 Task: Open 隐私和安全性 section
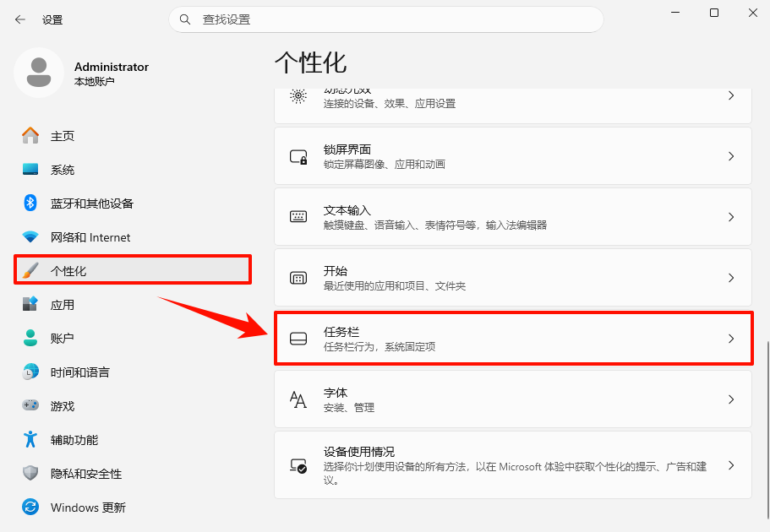[133, 474]
